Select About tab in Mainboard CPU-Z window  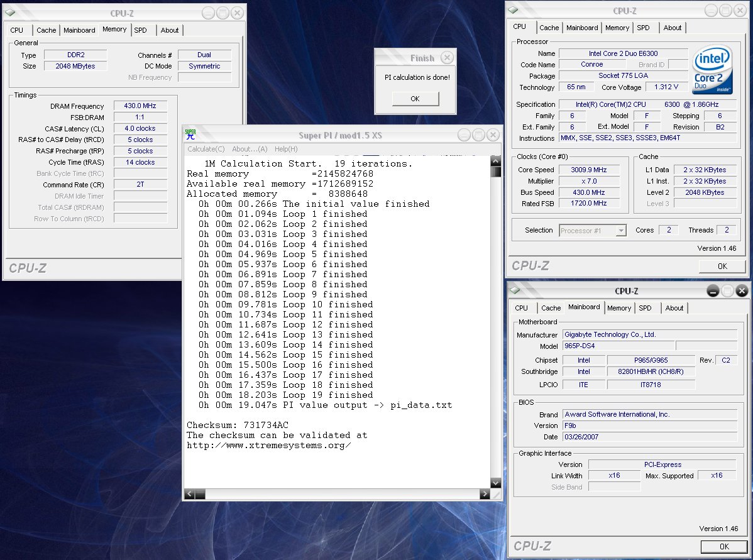[674, 308]
